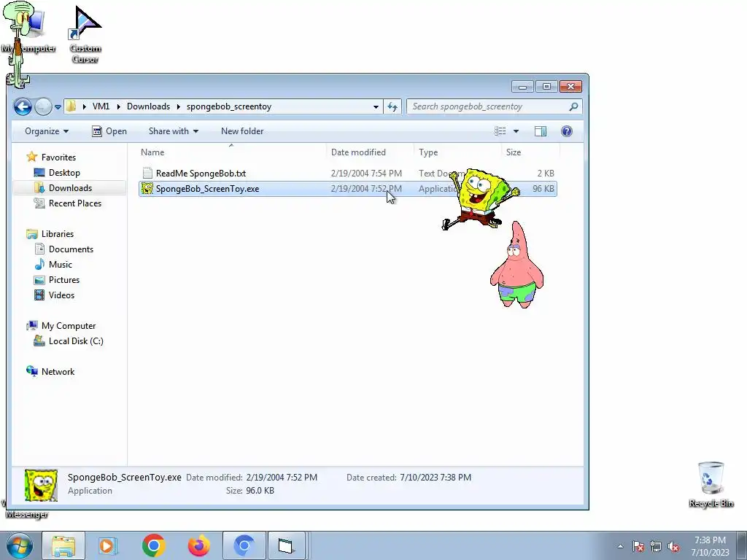Show hidden system tray icons arrow
Viewport: 747px width, 560px height.
click(x=620, y=546)
